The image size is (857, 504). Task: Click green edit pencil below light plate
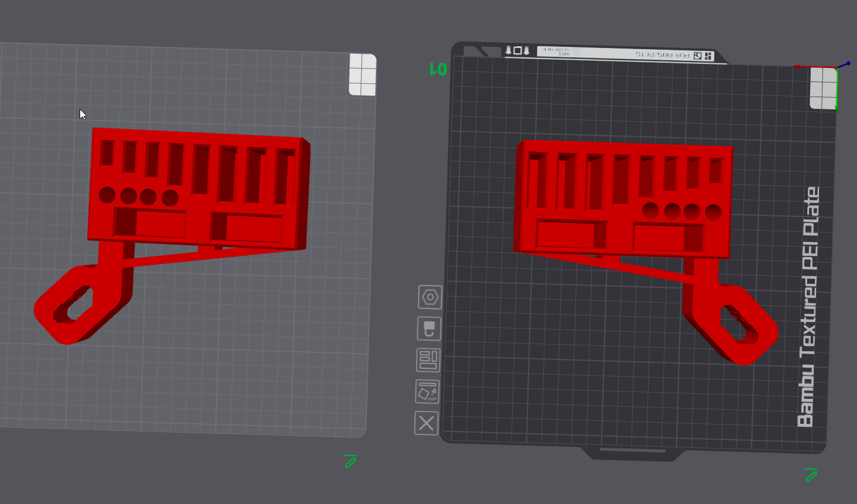pyautogui.click(x=350, y=461)
